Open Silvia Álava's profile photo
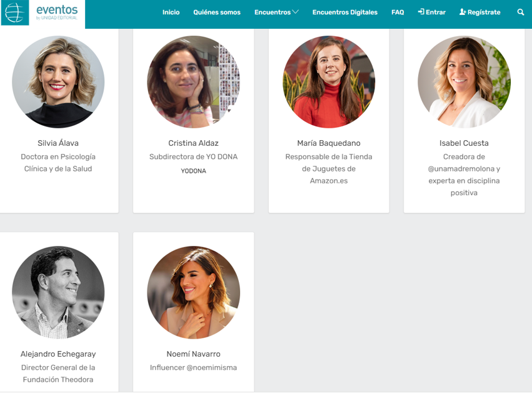The height and width of the screenshot is (393, 532). 58,82
